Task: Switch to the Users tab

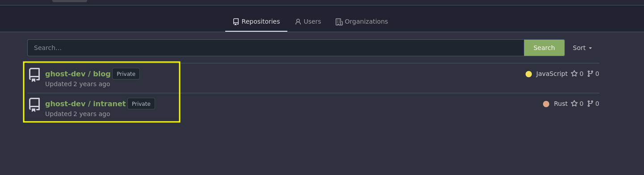Action: click(x=308, y=21)
